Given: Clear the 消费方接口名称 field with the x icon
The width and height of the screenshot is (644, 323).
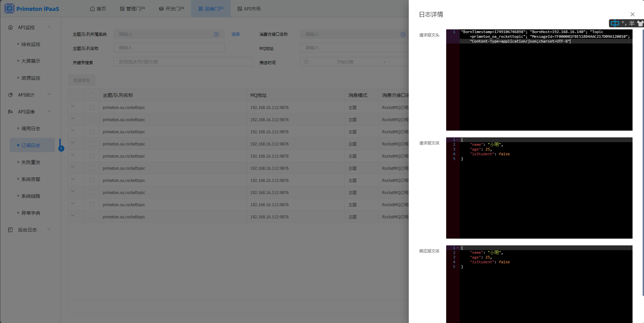Looking at the screenshot, I should click(403, 34).
